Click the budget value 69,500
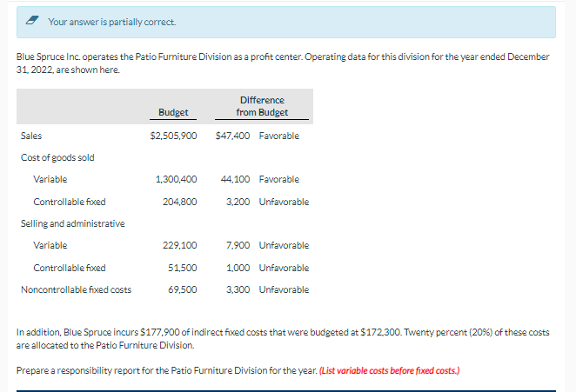This screenshot has width=576, height=392. pyautogui.click(x=182, y=289)
